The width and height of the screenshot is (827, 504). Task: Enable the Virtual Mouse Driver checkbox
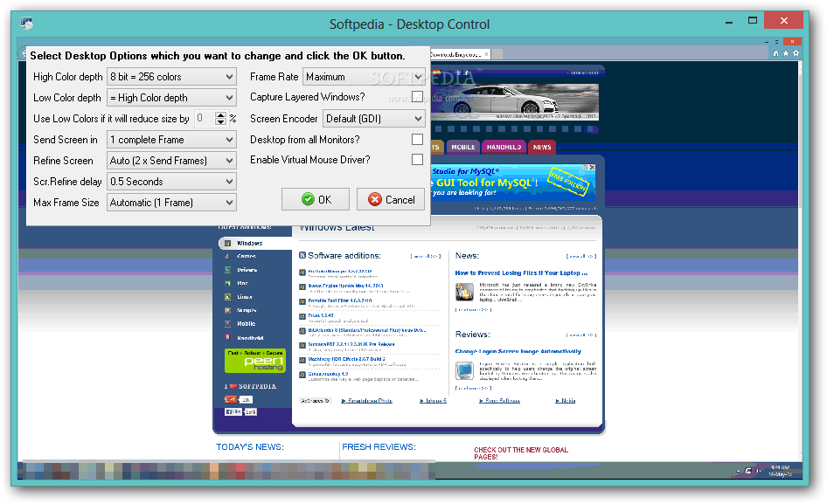point(417,159)
